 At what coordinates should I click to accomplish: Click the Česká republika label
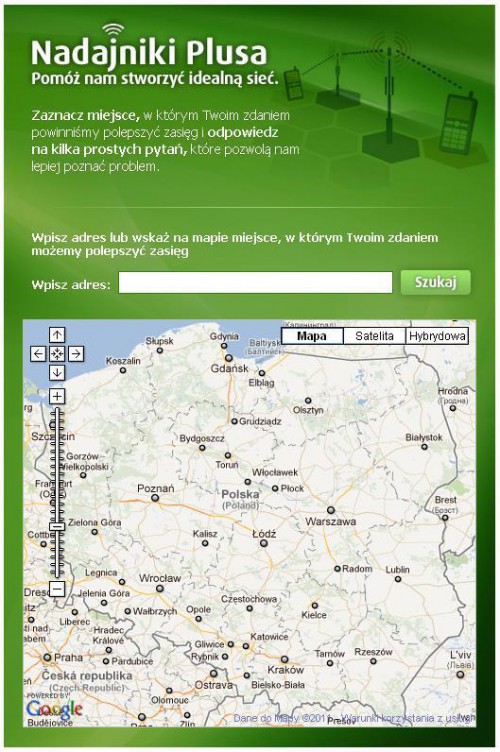(x=87, y=676)
